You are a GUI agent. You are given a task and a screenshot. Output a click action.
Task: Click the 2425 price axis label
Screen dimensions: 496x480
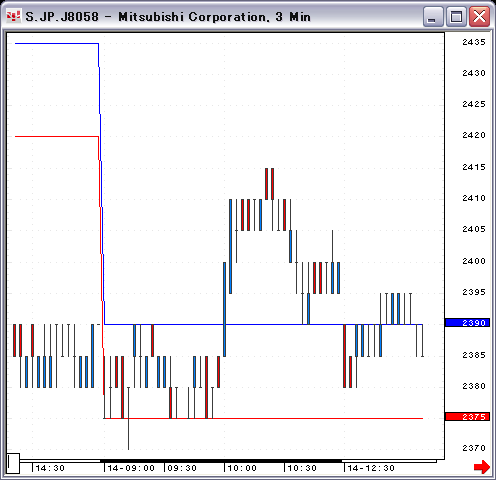pos(474,104)
